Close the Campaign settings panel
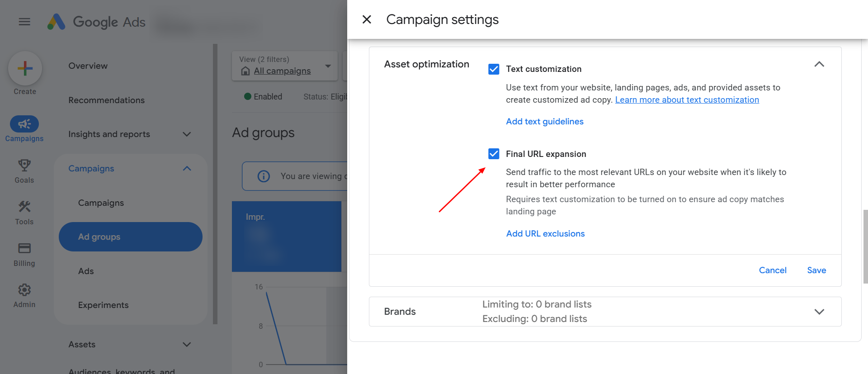 (367, 19)
